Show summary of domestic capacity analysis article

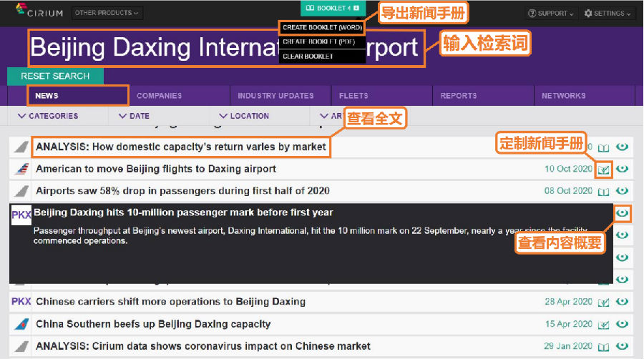click(623, 147)
